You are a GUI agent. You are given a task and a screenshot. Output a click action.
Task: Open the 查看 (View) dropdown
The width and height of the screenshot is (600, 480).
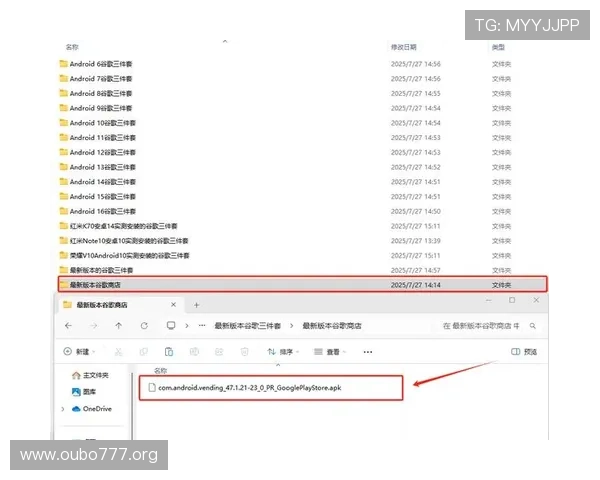coord(329,352)
